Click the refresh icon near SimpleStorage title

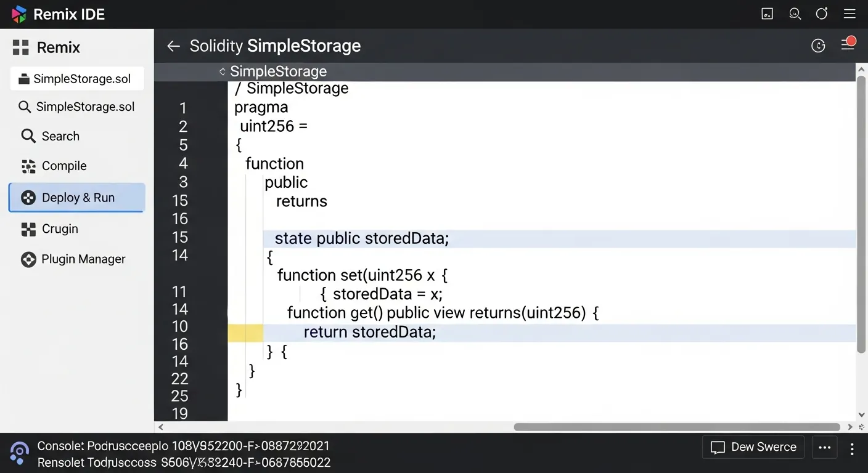(818, 45)
